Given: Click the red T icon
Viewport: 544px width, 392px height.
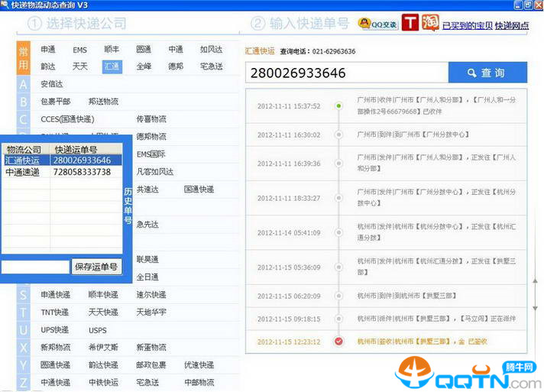Looking at the screenshot, I should (410, 23).
